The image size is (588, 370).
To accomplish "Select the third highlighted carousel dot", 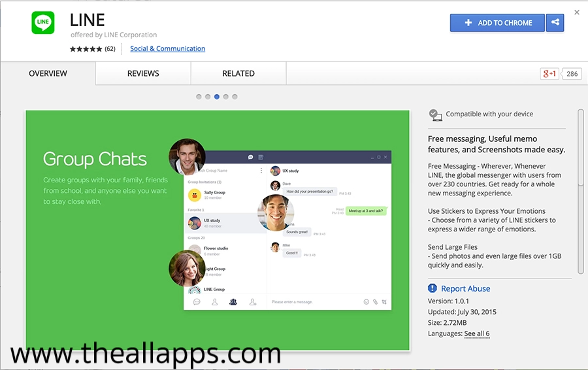I will (x=217, y=97).
